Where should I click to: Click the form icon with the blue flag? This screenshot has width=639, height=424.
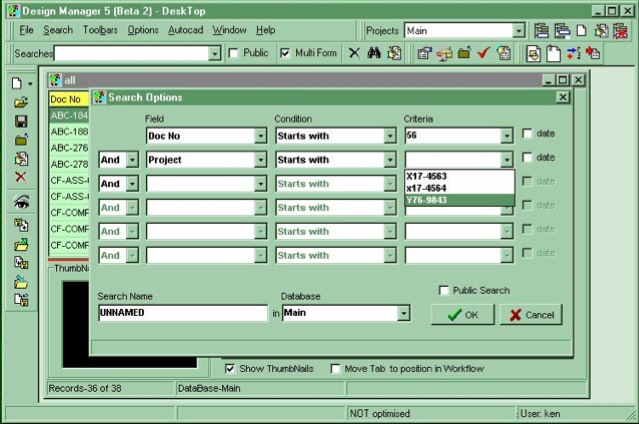pos(424,53)
